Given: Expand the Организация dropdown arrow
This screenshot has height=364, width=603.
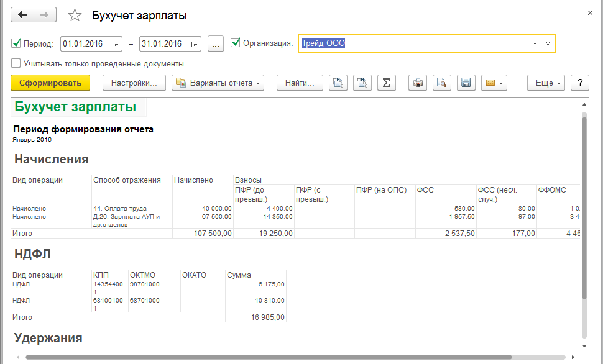Looking at the screenshot, I should point(535,43).
